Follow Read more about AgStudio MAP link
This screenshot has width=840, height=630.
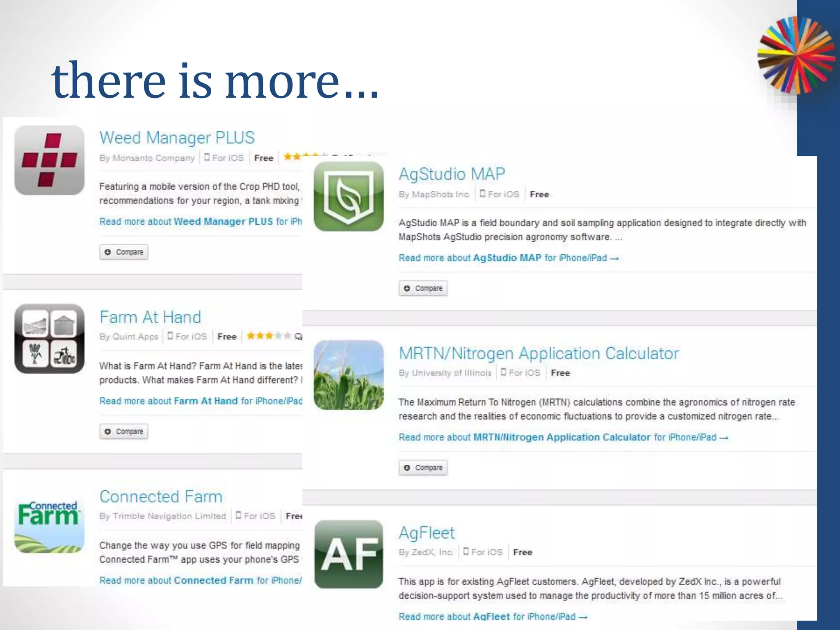point(508,258)
